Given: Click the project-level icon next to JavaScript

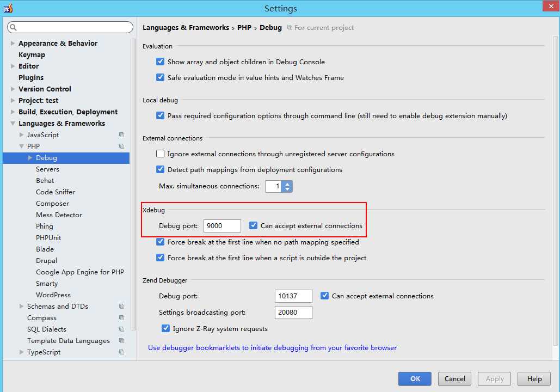Looking at the screenshot, I should 121,134.
